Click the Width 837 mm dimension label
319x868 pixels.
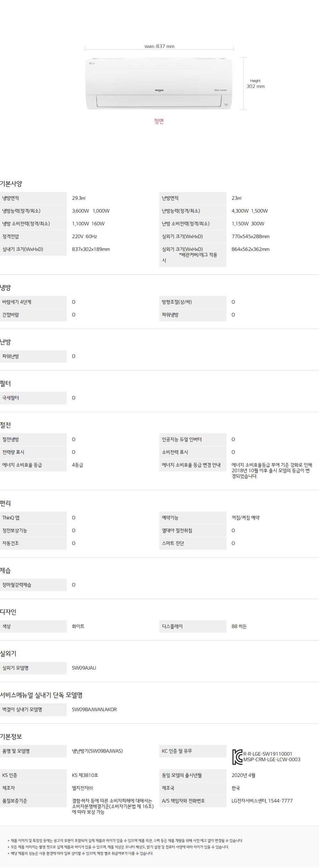pos(159,47)
